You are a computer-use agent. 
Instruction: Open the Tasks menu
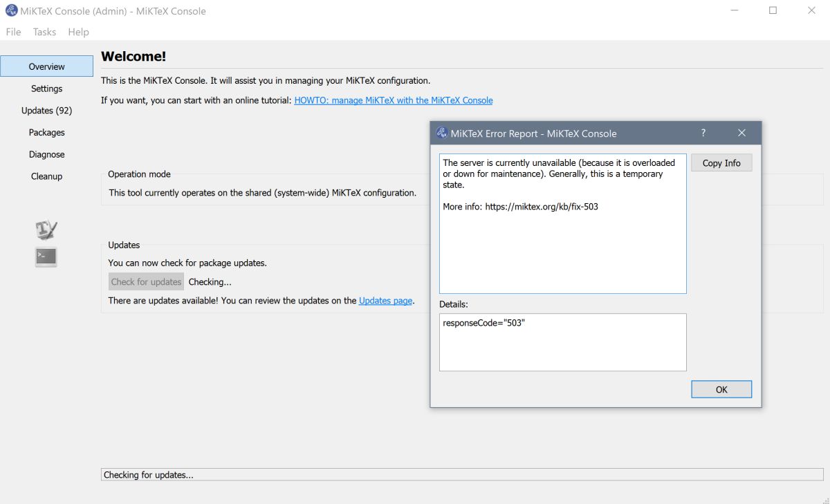pyautogui.click(x=44, y=32)
